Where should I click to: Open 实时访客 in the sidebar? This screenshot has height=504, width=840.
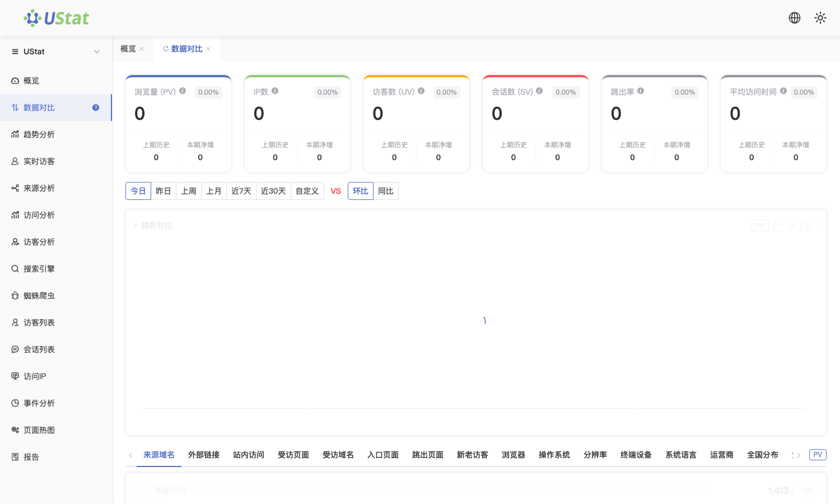click(56, 161)
